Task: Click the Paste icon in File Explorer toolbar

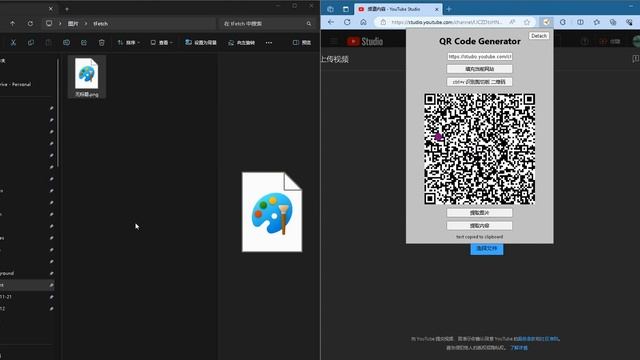Action: click(48, 42)
